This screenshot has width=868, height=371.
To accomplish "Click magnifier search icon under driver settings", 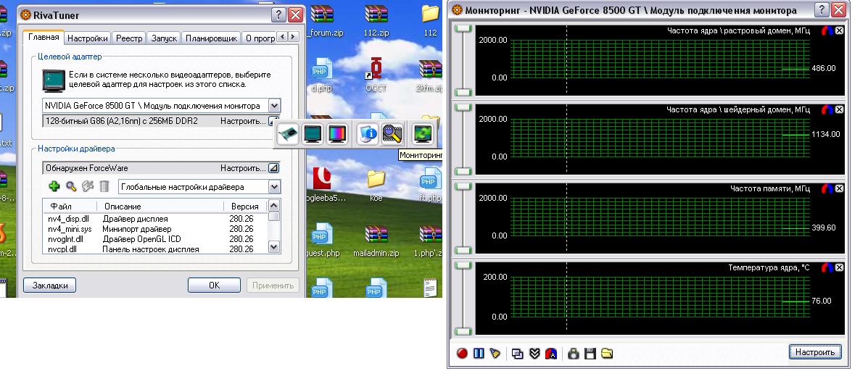I will point(71,186).
